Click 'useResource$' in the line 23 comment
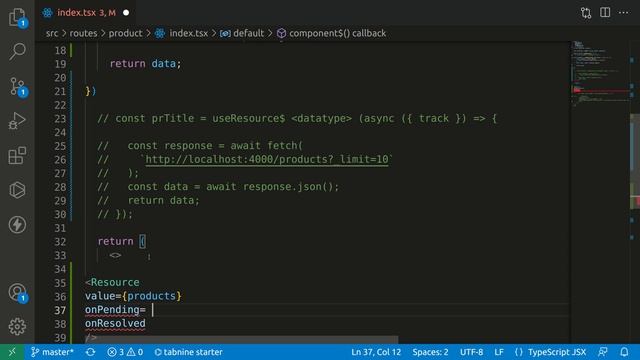Viewport: 640px width, 360px height. (x=249, y=118)
